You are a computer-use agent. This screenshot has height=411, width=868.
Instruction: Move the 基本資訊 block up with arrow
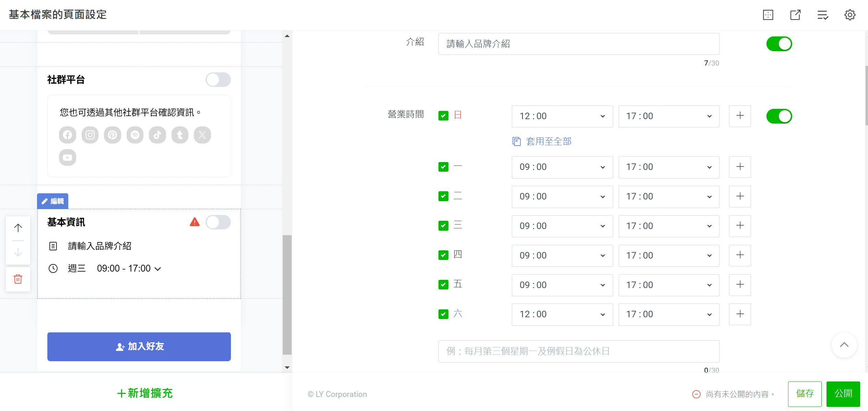tap(17, 227)
